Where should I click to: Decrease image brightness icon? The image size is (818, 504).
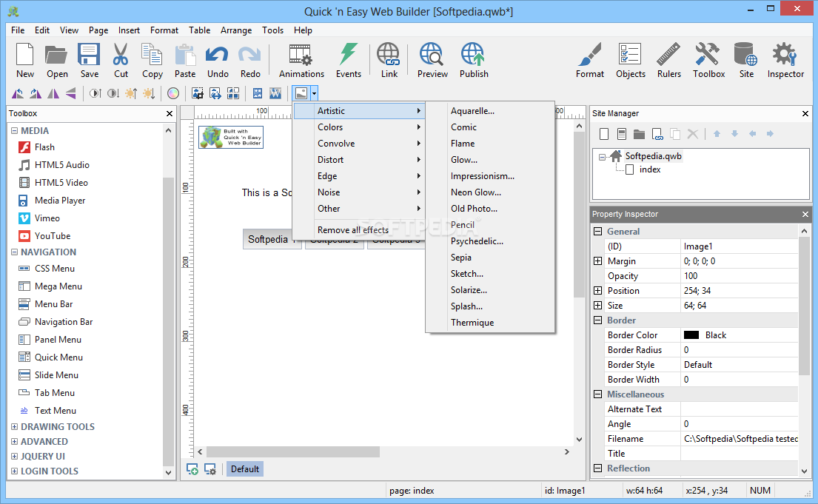(149, 93)
